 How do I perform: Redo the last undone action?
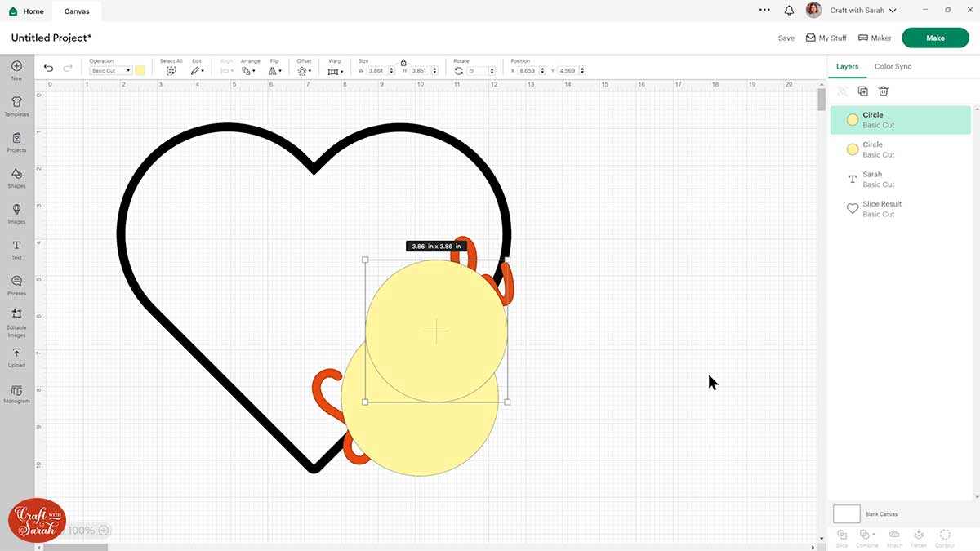(x=69, y=68)
